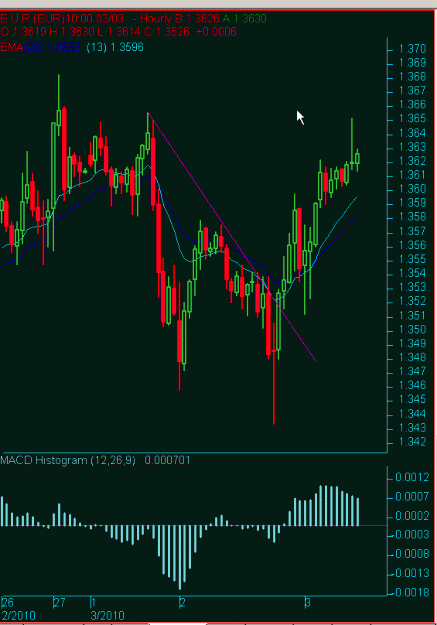Click the 1.346 price axis label

(413, 385)
